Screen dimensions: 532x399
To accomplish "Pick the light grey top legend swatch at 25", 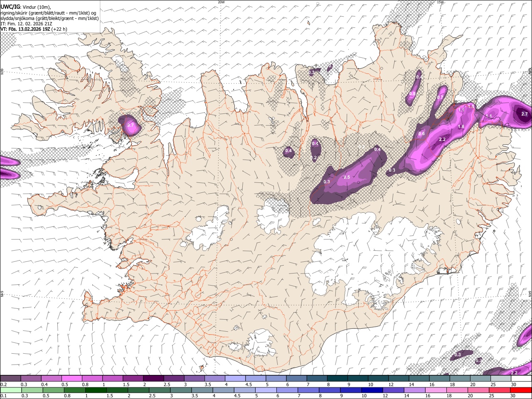I will tap(500, 379).
